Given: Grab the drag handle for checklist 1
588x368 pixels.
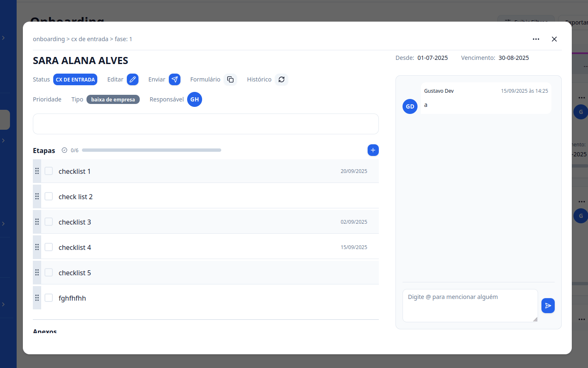Looking at the screenshot, I should [37, 171].
